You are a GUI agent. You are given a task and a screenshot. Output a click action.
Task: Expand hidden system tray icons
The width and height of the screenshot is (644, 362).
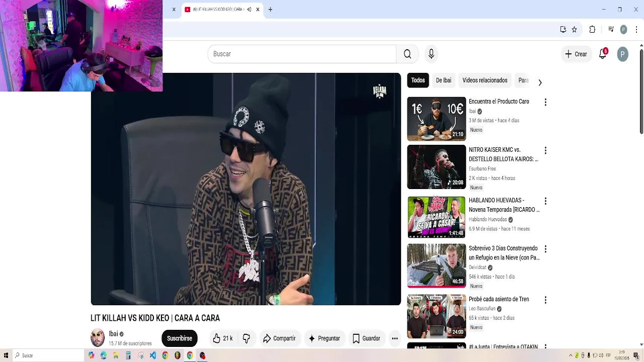pos(571,355)
